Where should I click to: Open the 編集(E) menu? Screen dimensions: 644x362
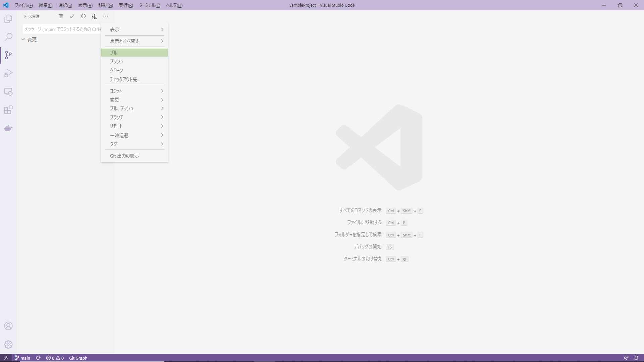click(45, 5)
